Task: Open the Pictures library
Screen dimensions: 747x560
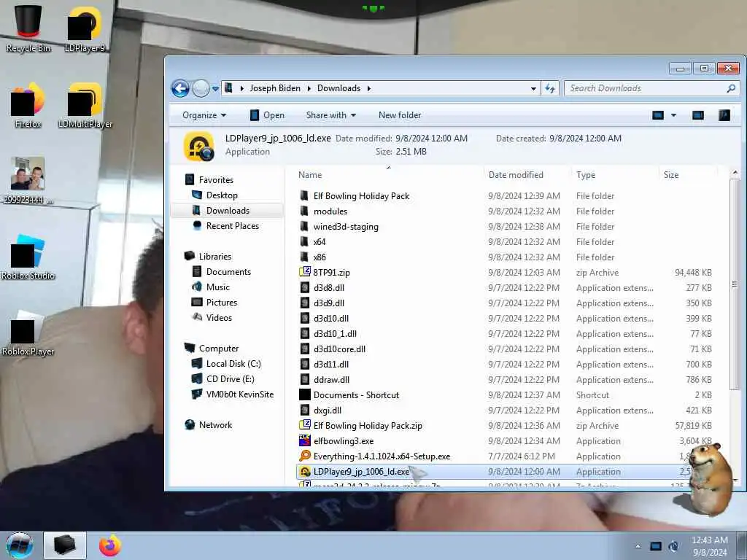Action: click(214, 303)
